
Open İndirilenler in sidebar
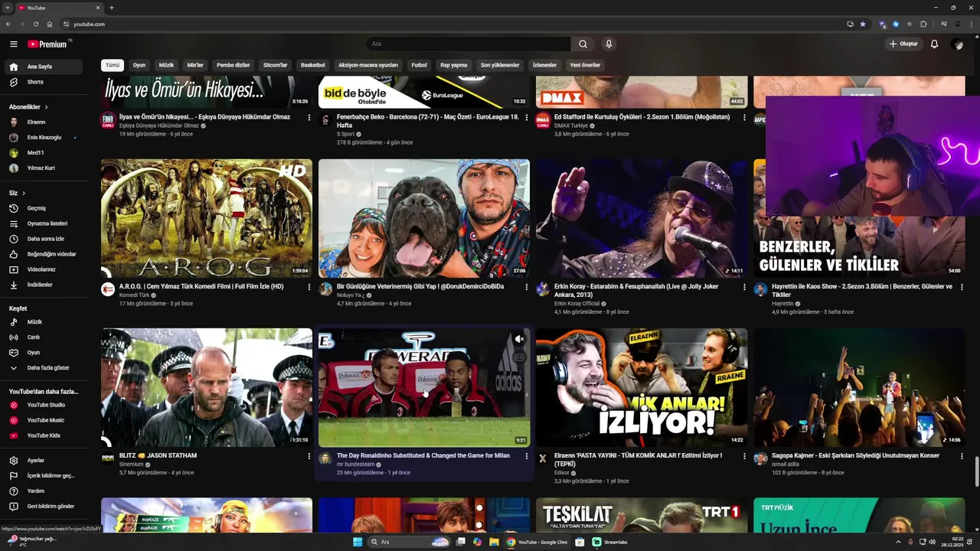coord(44,285)
